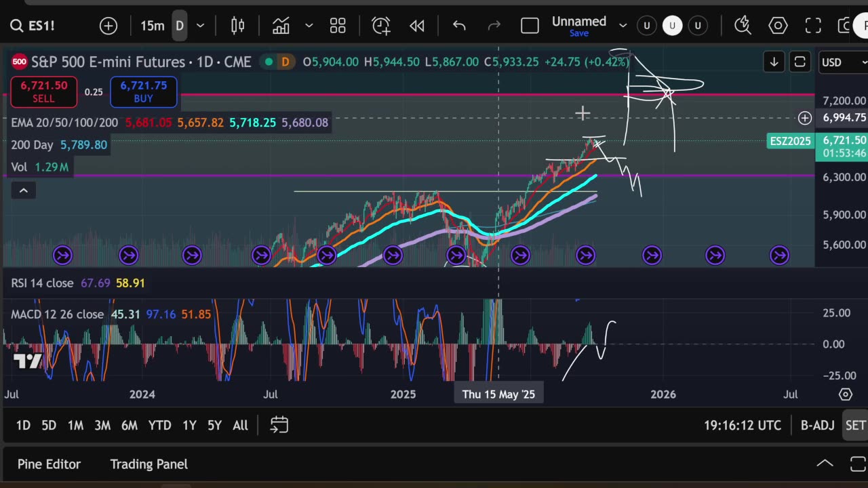Click the compare or add symbol plus icon
This screenshot has width=868, height=488.
click(x=108, y=26)
